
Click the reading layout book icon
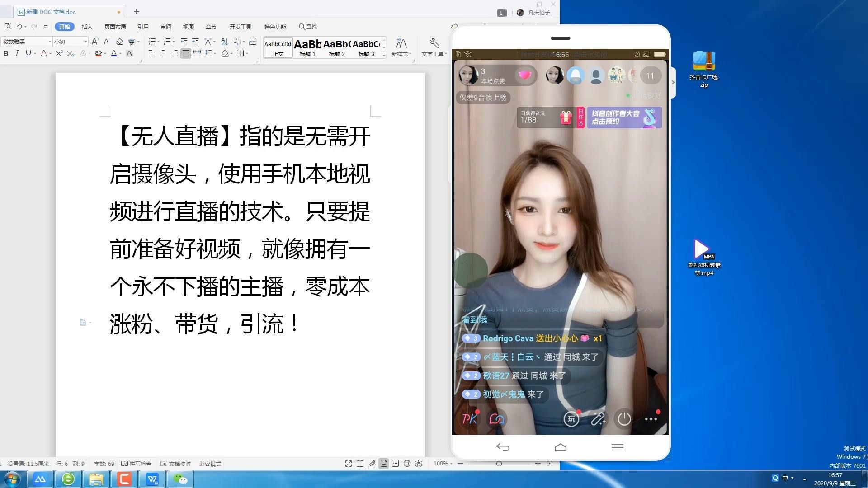(x=360, y=464)
